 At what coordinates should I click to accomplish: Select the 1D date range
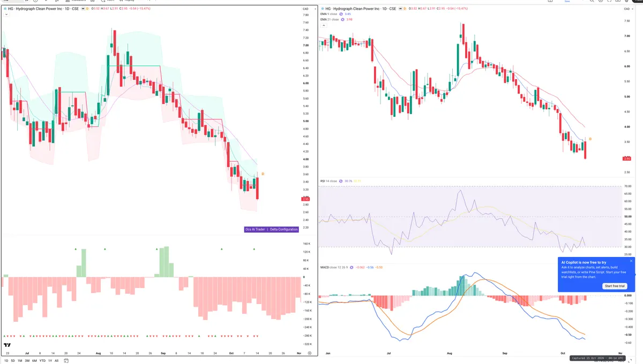tap(6, 361)
